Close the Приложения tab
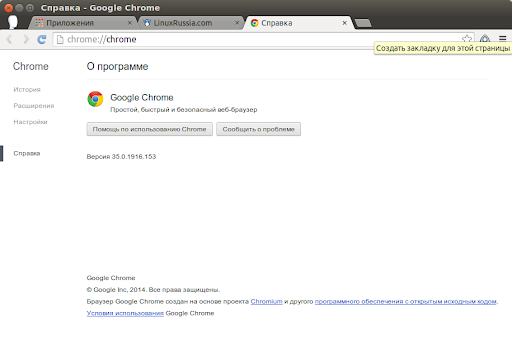Screen dimensions: 512x364 coord(130,23)
